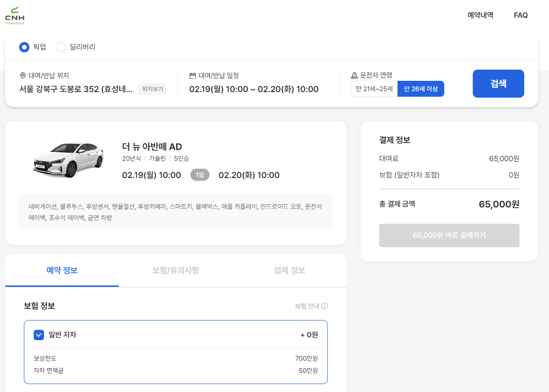Open 예약내역 in the top menu
Screen dimensions: 549x392
(480, 15)
